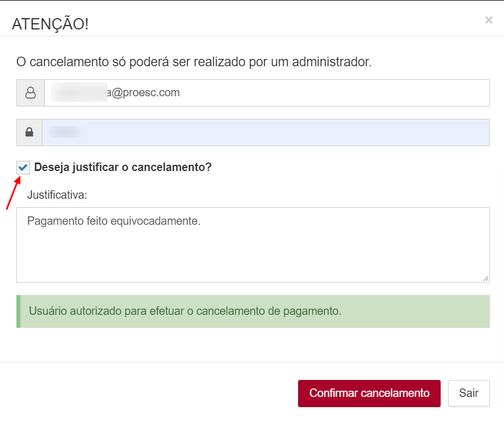
Task: Click inside the Justificativa text area
Action: pos(253,245)
